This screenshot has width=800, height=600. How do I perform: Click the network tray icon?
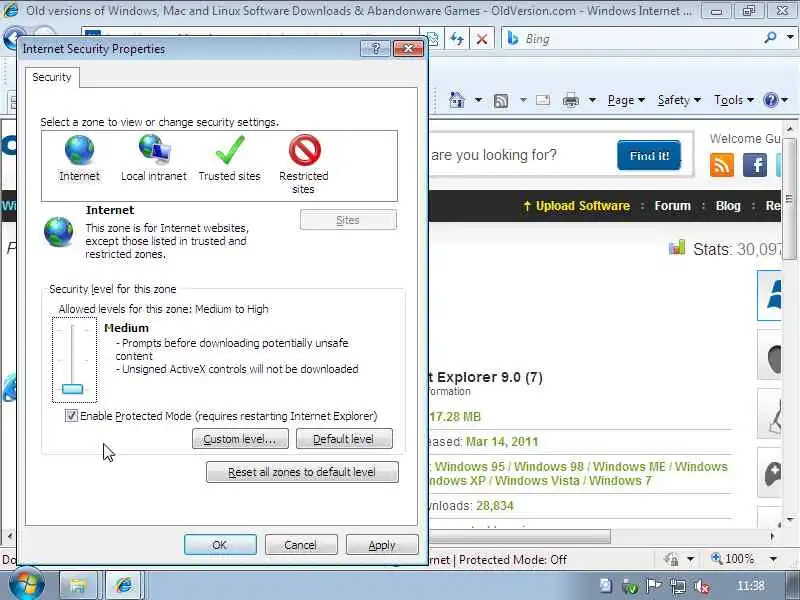(678, 587)
